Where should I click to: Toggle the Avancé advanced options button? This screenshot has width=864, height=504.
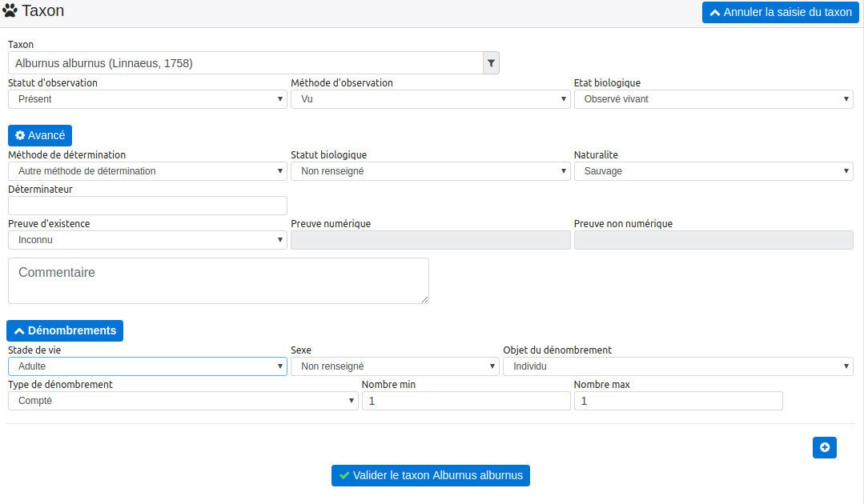point(40,135)
